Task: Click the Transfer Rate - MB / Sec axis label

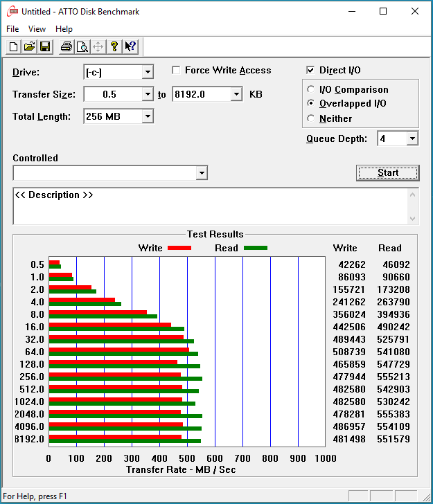Action: click(181, 469)
